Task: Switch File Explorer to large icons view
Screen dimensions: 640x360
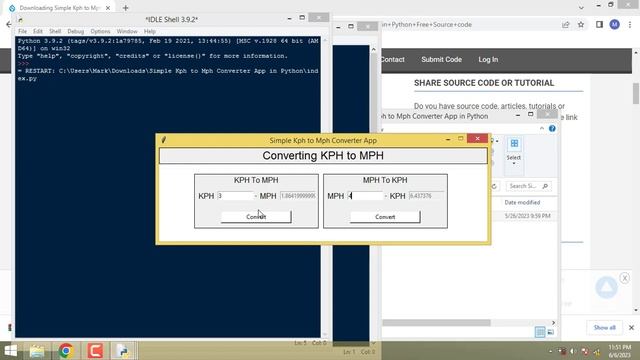Action: point(550,332)
